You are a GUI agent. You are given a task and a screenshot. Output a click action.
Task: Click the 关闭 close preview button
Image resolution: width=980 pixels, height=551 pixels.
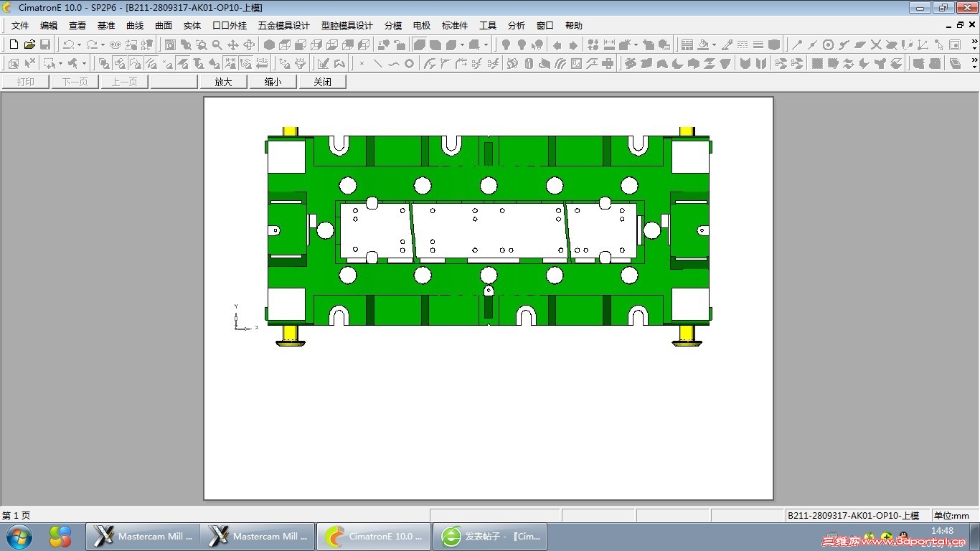pos(322,82)
